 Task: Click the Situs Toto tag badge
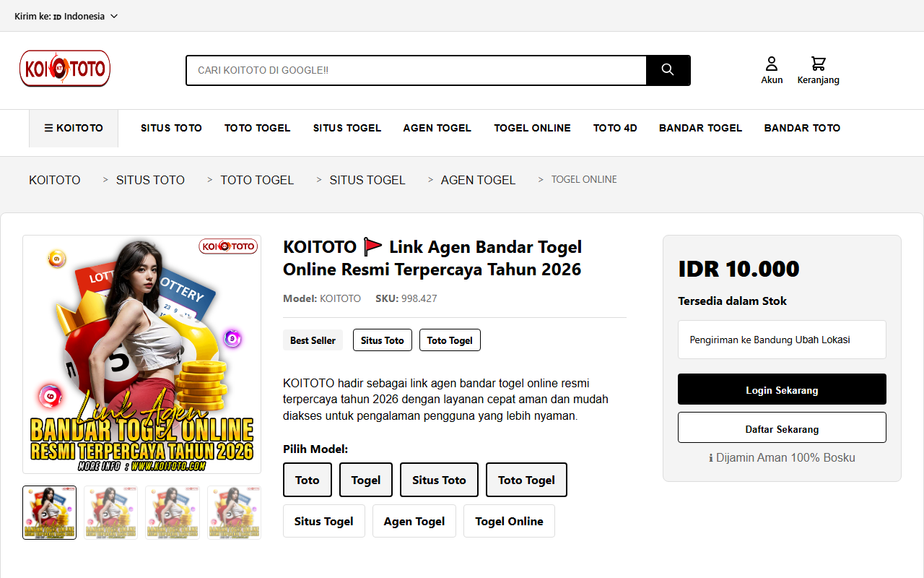coord(383,340)
